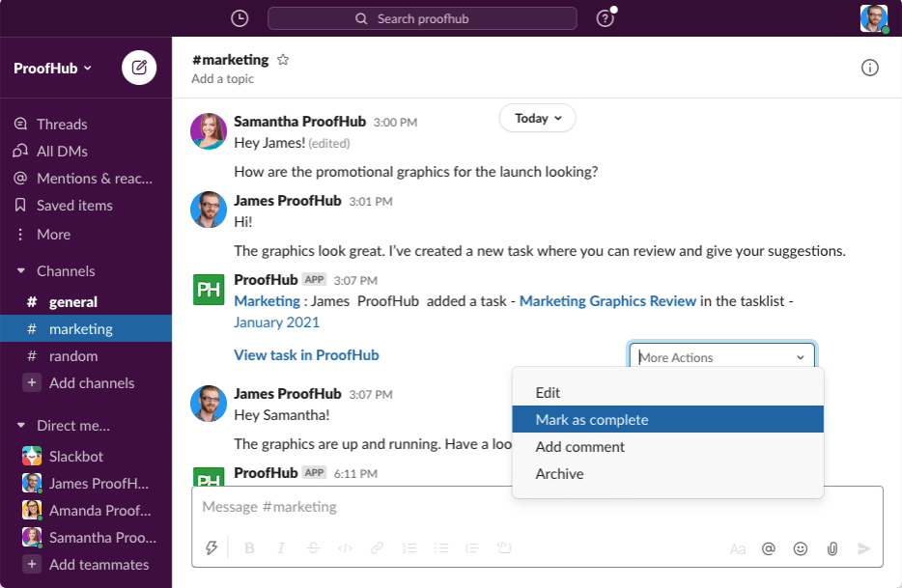Select Edit from the actions menu

[667, 392]
